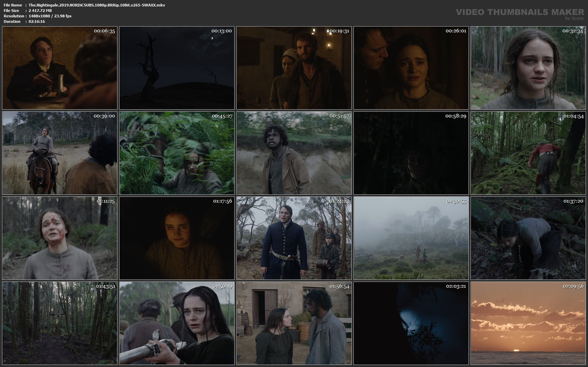Select the dark night tree frame at 00:13:00
The width and height of the screenshot is (588, 367).
pos(177,68)
